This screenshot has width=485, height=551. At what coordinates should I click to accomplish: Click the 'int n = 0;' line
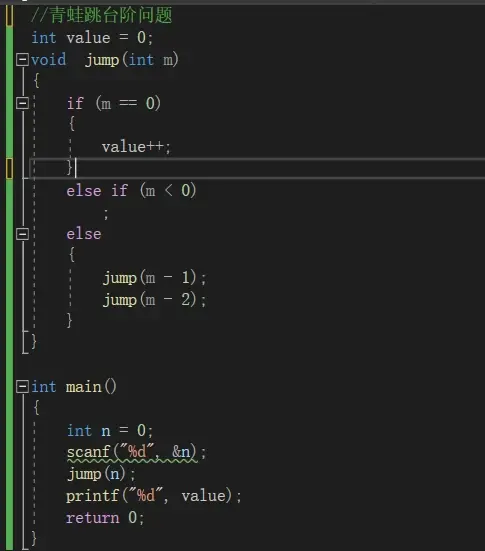click(110, 430)
